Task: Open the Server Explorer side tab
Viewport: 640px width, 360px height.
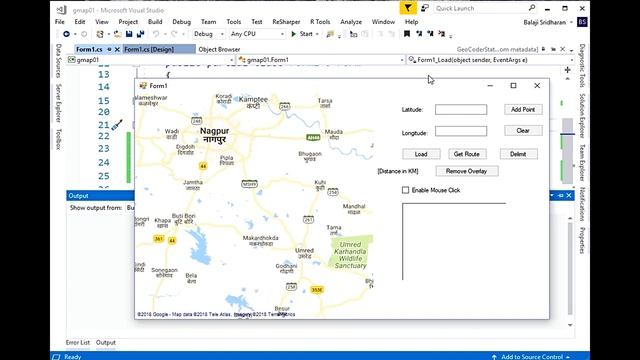Action: click(x=59, y=103)
